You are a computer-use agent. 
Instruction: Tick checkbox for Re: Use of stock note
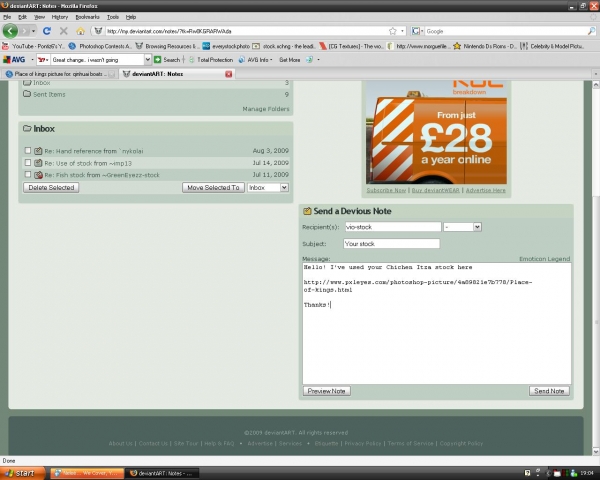(28, 163)
